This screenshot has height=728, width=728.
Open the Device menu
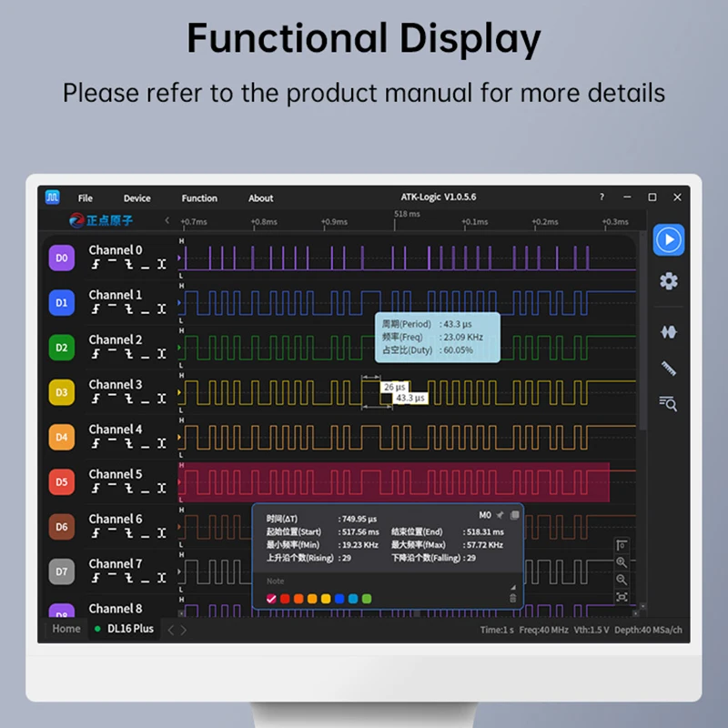coord(137,198)
